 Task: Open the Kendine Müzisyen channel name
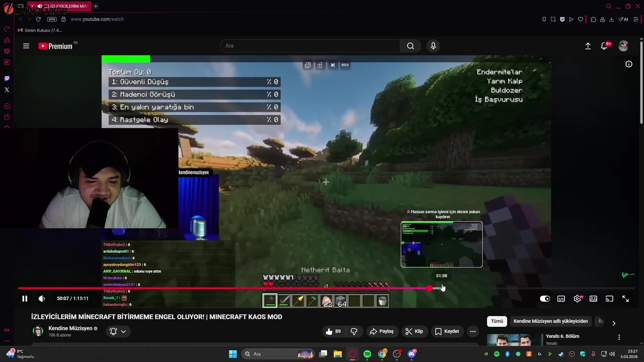[x=70, y=328]
